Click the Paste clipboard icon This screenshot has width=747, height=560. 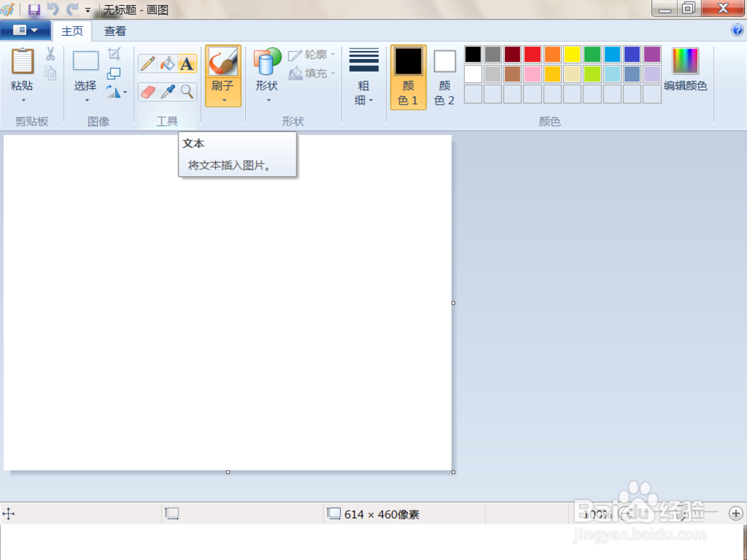click(22, 61)
